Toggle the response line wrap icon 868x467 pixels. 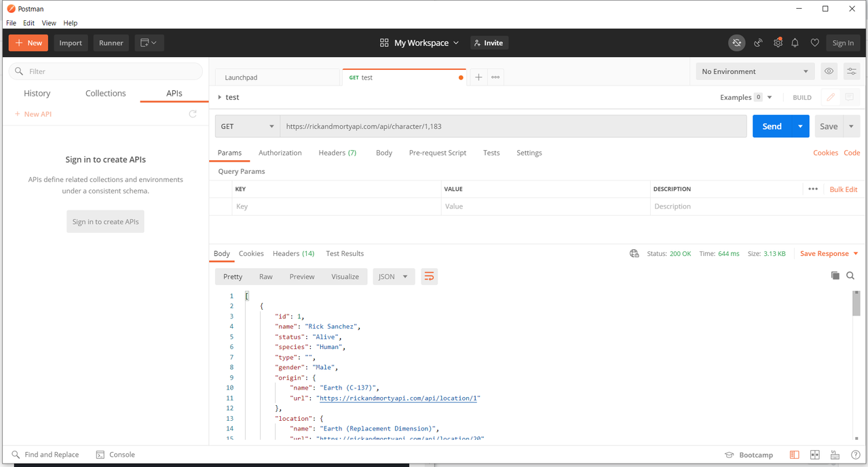click(429, 276)
